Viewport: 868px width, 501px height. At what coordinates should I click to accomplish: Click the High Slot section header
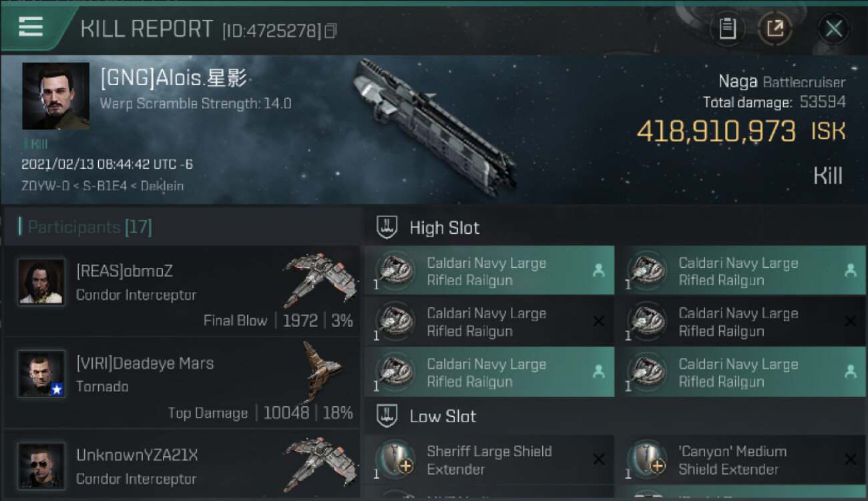tap(444, 228)
